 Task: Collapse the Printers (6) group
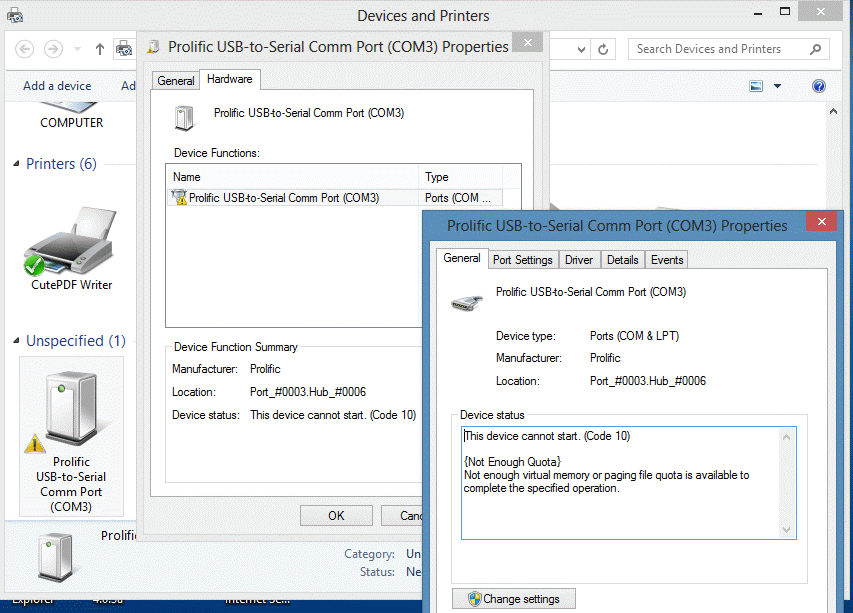(16, 164)
